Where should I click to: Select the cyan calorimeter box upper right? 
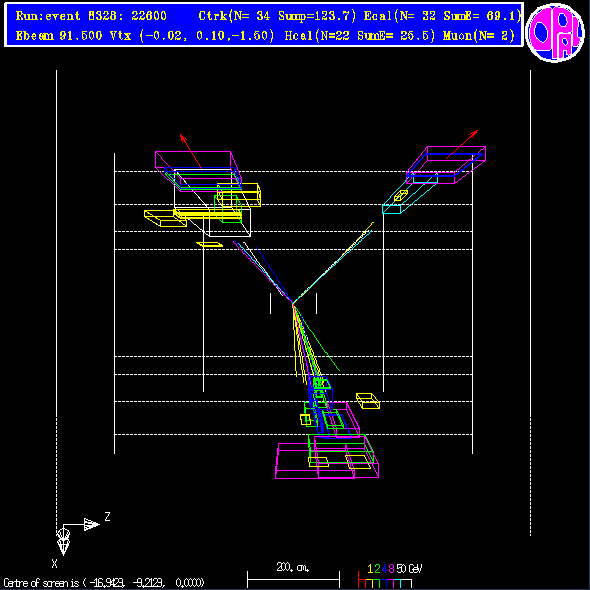(x=410, y=193)
